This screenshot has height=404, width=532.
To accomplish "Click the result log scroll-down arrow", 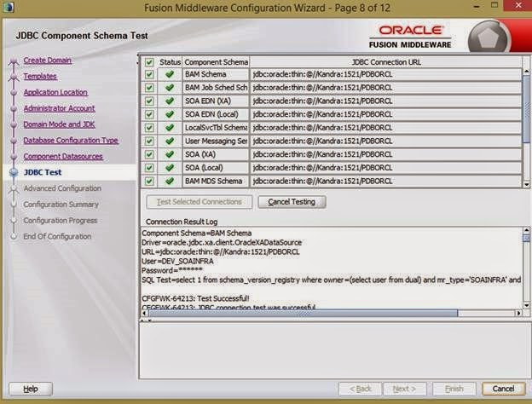I will click(527, 305).
